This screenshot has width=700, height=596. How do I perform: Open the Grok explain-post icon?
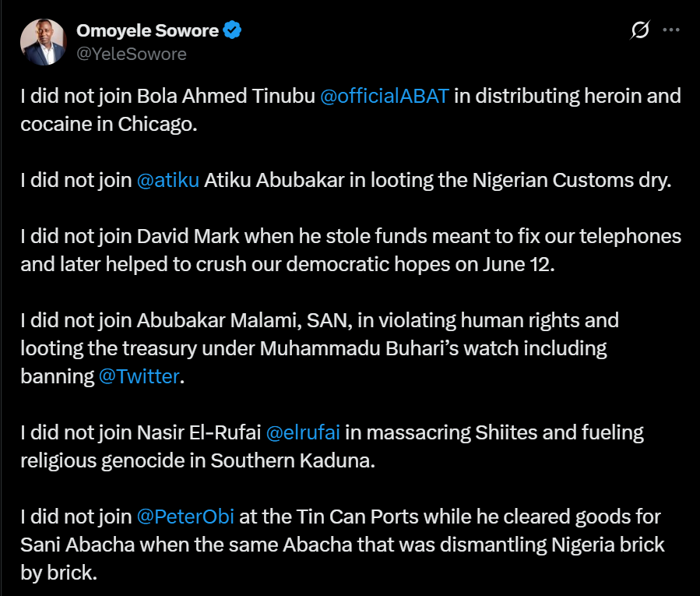click(x=640, y=30)
